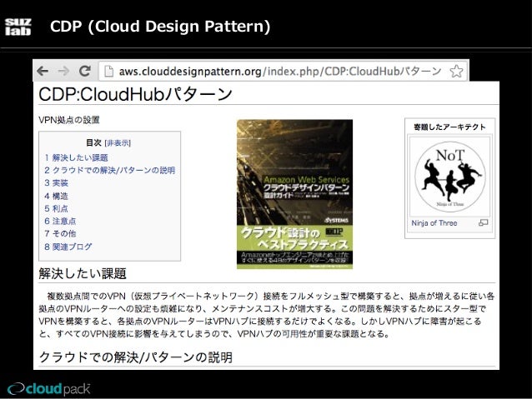The image size is (532, 399).
Task: Click the CDP (Cloud Design Pattern) slide title
Action: 160,27
